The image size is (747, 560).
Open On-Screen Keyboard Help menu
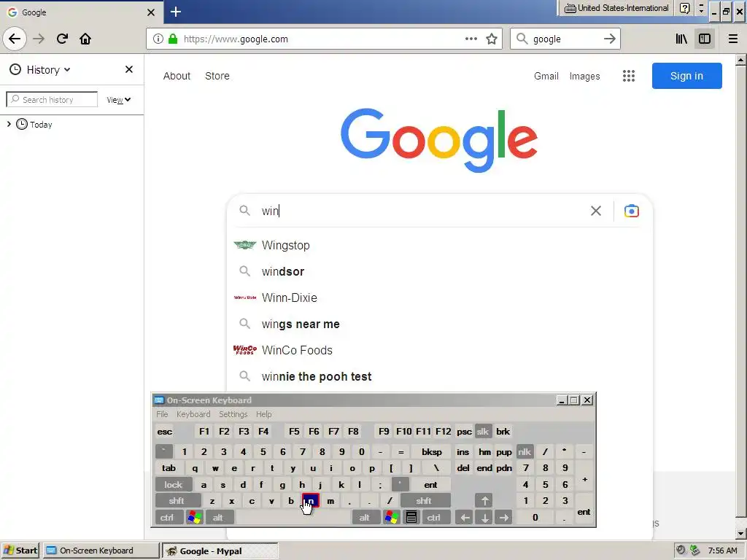point(263,414)
